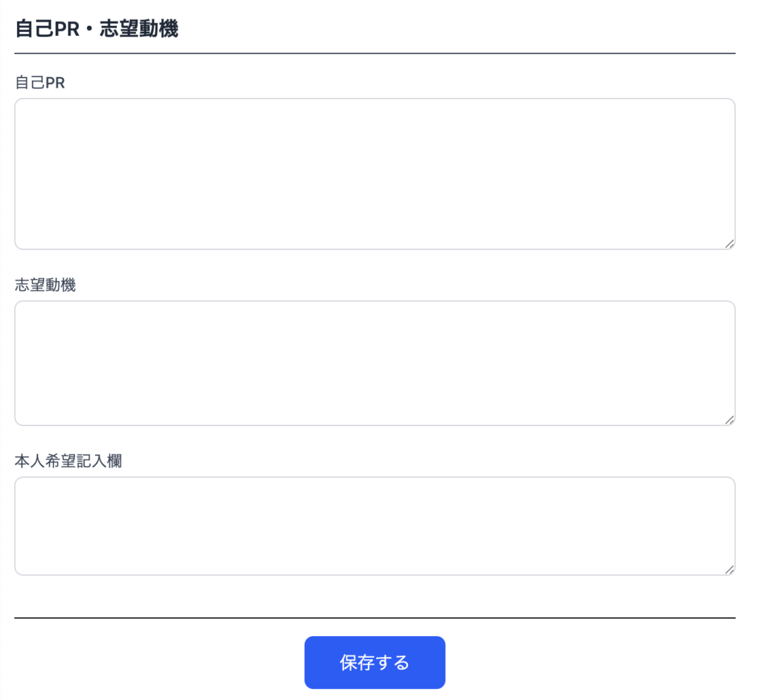Viewport: 761px width, 700px height.
Task: Select the 本人希望記入欄 text area
Action: tap(375, 525)
